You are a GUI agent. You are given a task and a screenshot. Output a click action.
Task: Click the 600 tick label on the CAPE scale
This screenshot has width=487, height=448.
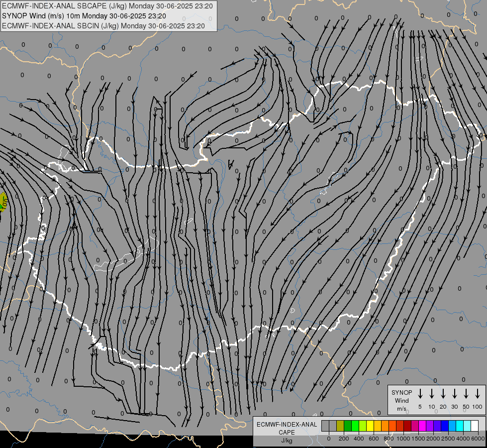coord(374,439)
